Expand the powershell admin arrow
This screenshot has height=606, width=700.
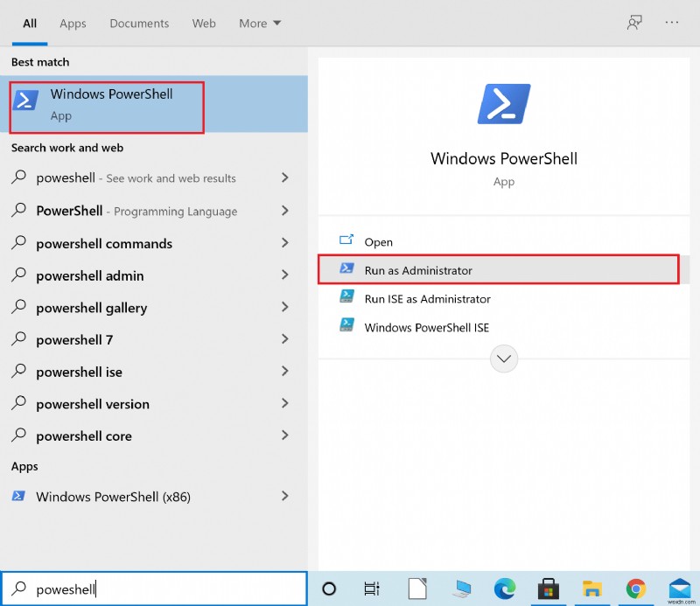click(285, 275)
